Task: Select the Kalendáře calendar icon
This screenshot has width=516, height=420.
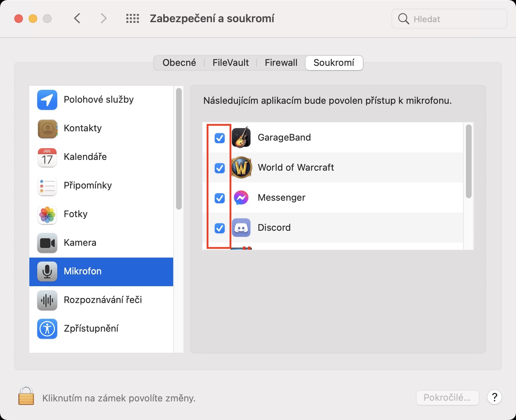Action: pos(47,157)
